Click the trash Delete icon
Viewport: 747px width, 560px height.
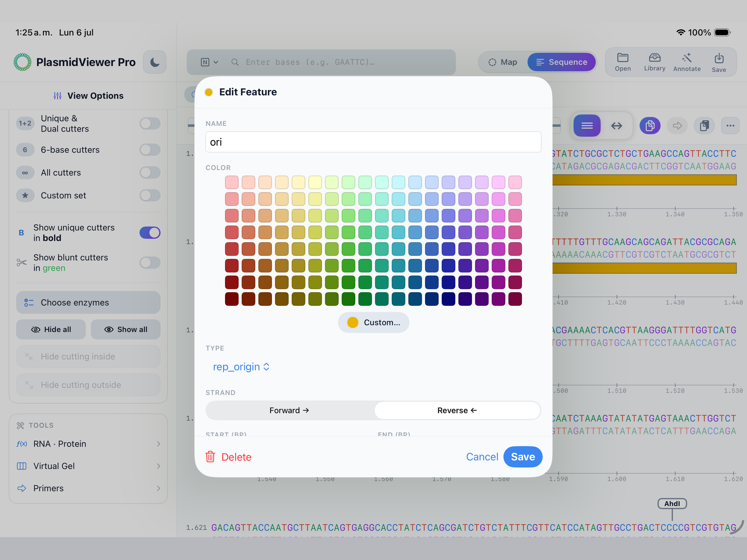point(210,457)
